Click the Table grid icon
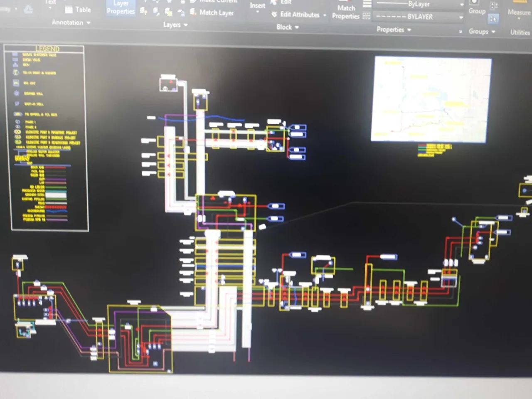Image resolution: width=532 pixels, height=399 pixels. 69,10
